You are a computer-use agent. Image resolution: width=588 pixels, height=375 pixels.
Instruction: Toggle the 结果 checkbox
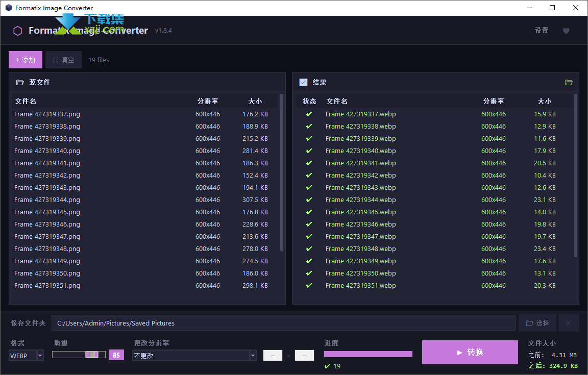303,83
